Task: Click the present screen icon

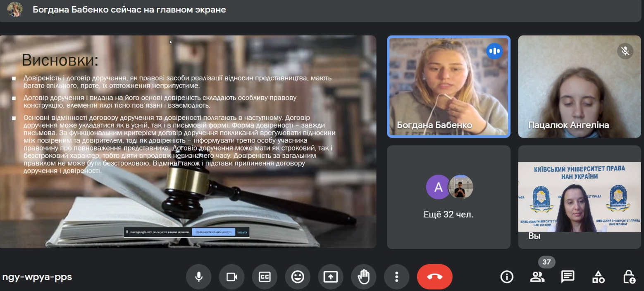Action: tap(331, 277)
